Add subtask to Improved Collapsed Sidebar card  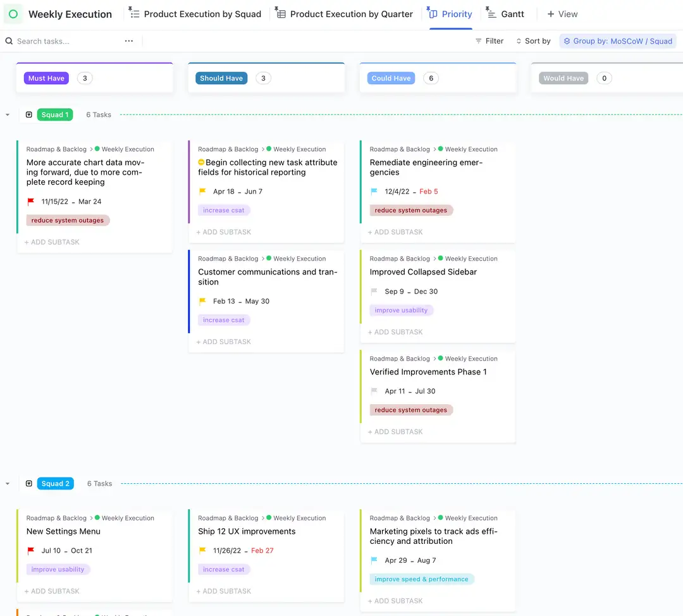pos(395,332)
